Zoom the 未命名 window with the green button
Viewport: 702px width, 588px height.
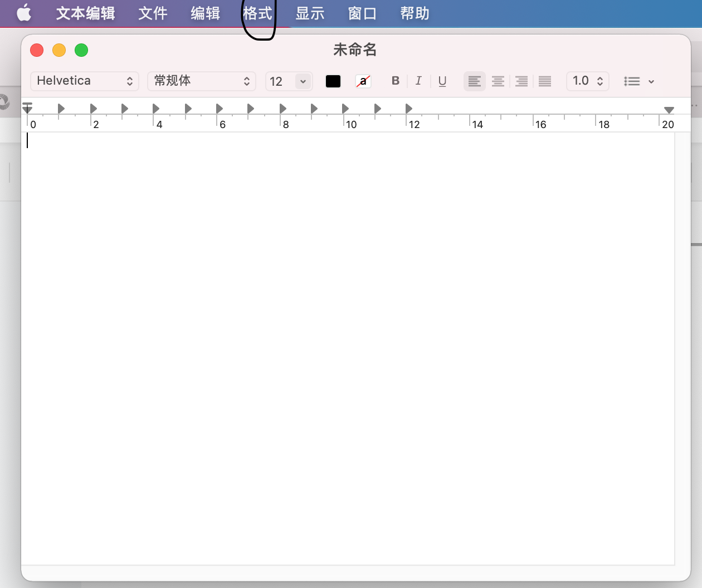(x=81, y=50)
